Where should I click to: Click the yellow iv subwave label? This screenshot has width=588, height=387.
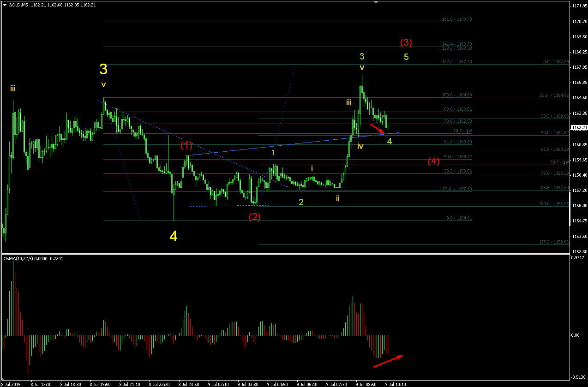tap(360, 146)
